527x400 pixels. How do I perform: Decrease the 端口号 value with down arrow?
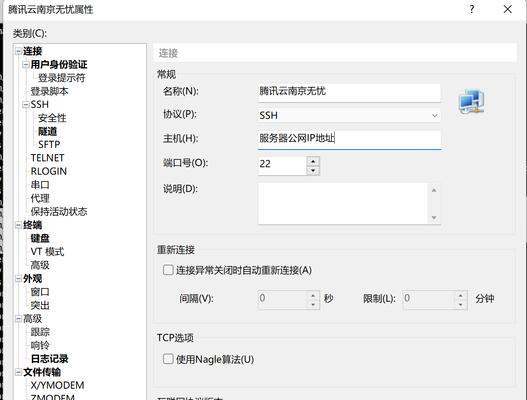pyautogui.click(x=313, y=170)
